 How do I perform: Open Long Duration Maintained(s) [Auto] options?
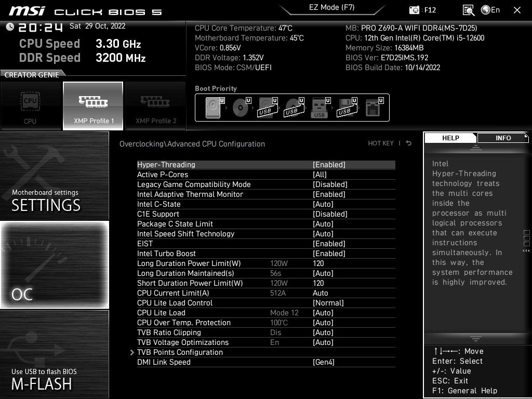pos(323,273)
